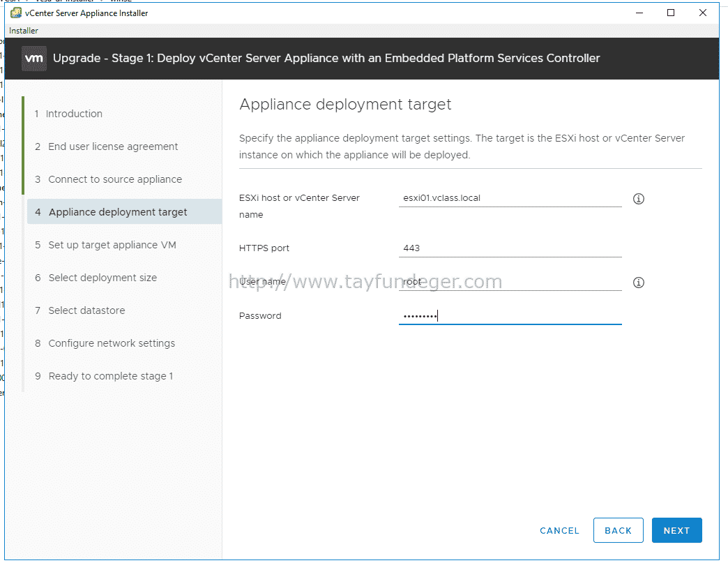Screen dimensions: 728x563
Task: Click the Upgrade Stage 1 header title
Action: click(326, 58)
